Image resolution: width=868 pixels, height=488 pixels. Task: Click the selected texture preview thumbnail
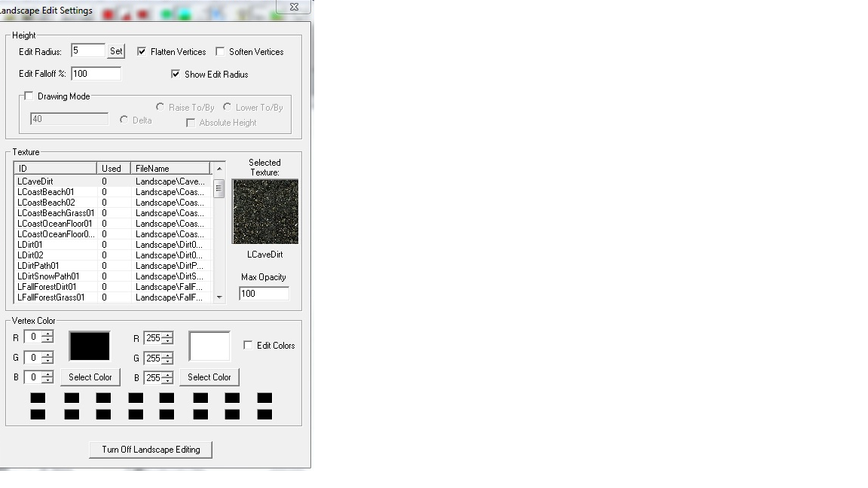(x=265, y=212)
